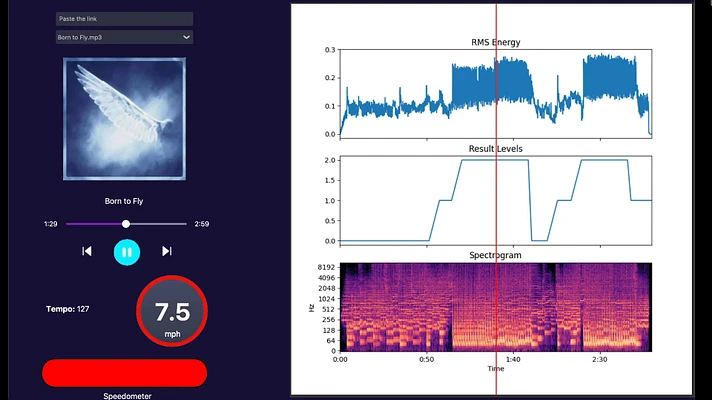Click the Paste the link input field

point(124,19)
